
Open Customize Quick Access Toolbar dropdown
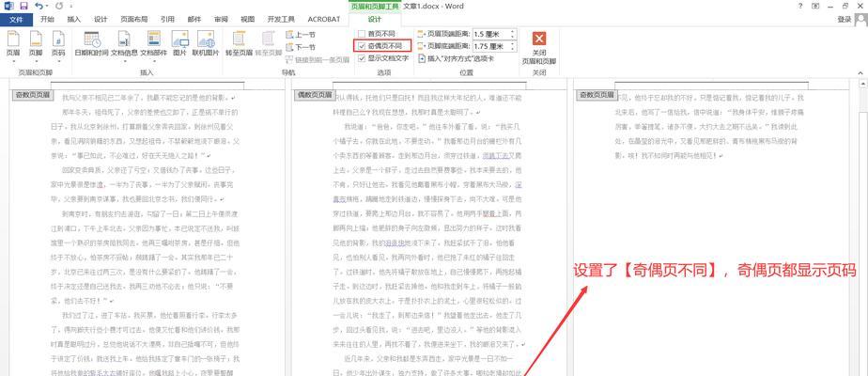click(x=73, y=6)
